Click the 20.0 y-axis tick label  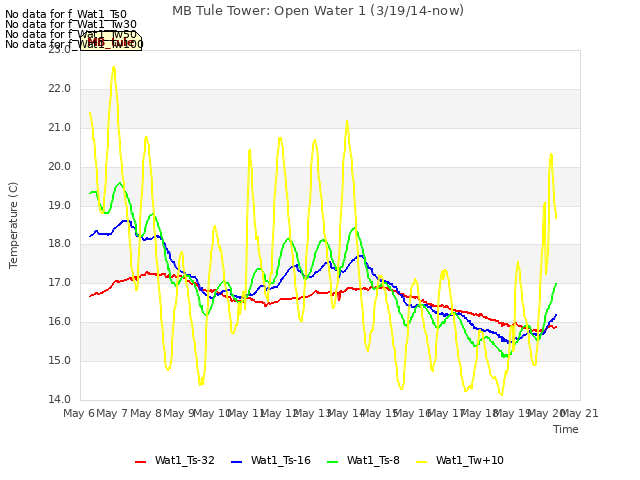(59, 167)
